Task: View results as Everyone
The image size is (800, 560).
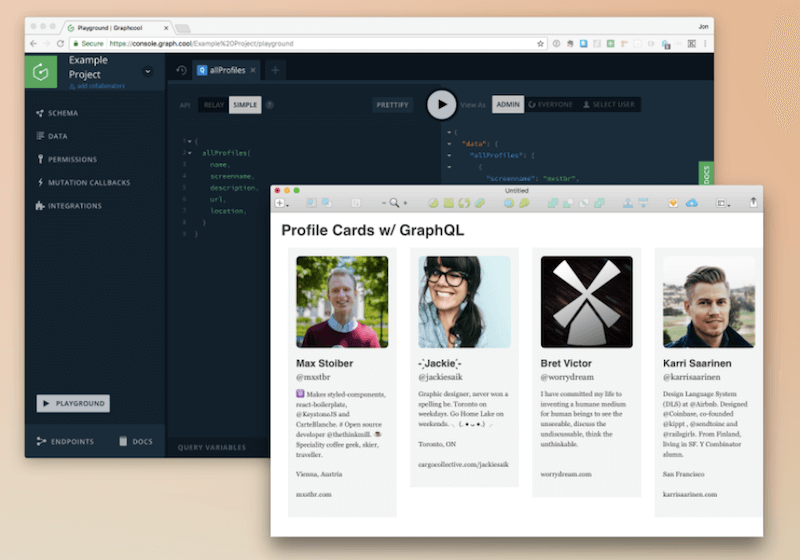Action: (551, 105)
